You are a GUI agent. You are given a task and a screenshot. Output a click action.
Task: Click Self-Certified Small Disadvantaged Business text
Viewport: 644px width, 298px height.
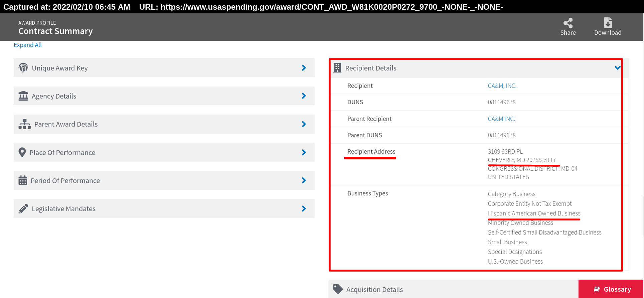[544, 233]
